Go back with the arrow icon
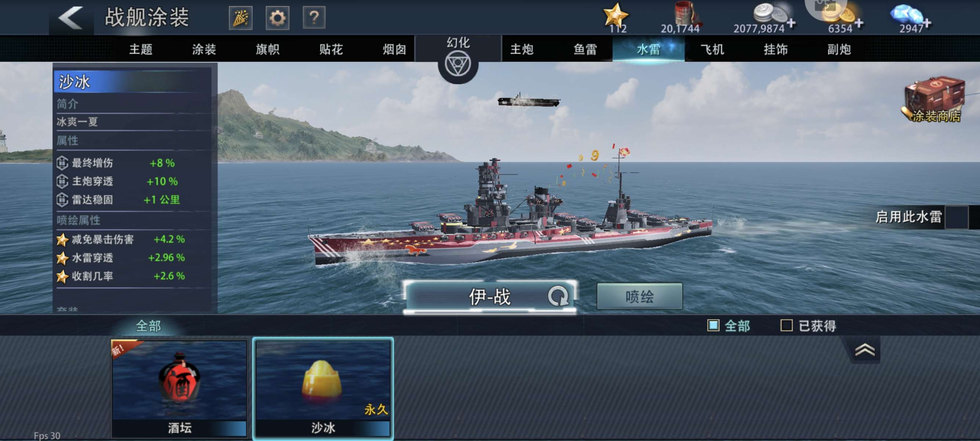This screenshot has width=980, height=441. tap(71, 18)
